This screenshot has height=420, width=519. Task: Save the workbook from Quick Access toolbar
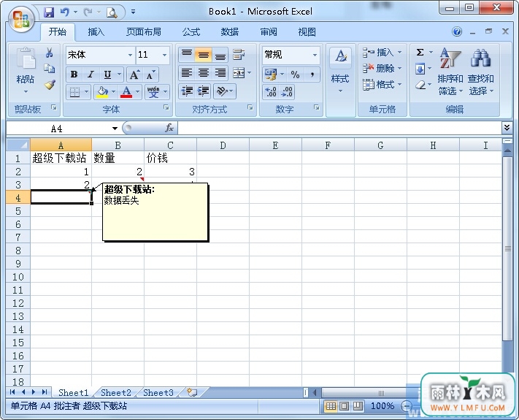[49, 12]
